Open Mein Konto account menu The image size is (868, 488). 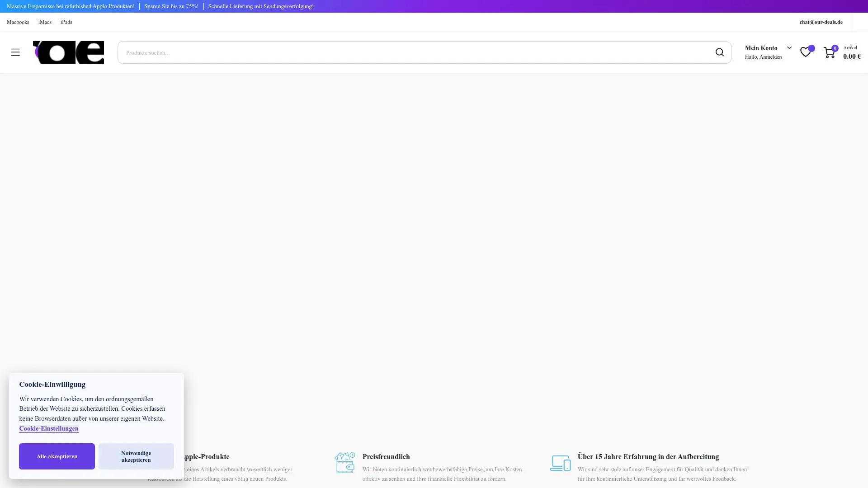(761, 48)
